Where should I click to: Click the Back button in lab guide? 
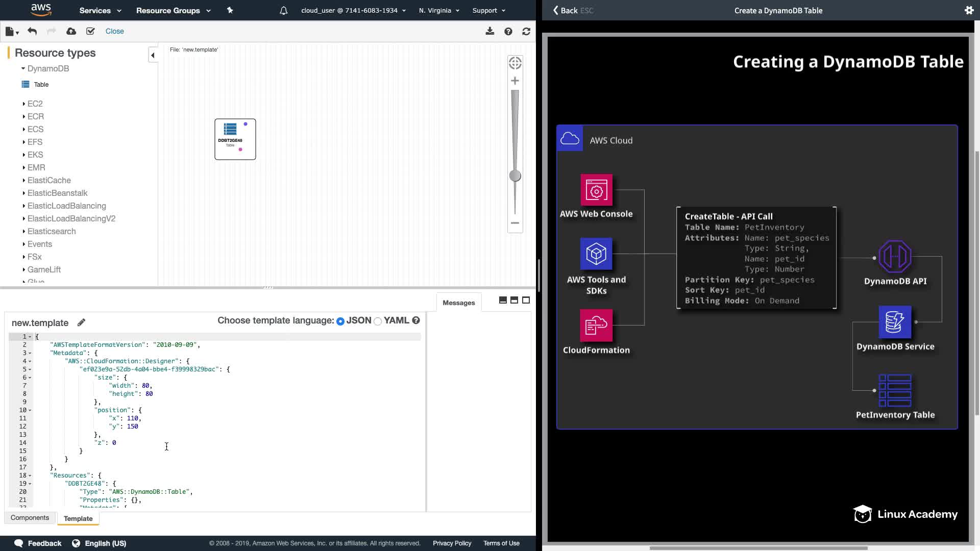pyautogui.click(x=566, y=10)
